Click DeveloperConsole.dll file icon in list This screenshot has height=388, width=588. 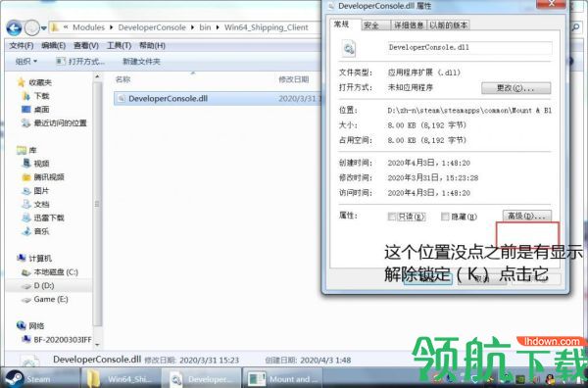pyautogui.click(x=122, y=99)
